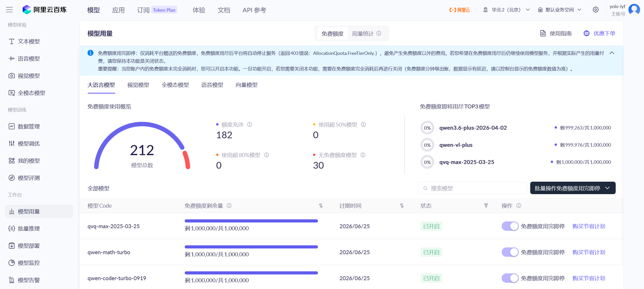The width and height of the screenshot is (644, 289).
Task: Open the 使用指南 link
Action: (x=556, y=33)
